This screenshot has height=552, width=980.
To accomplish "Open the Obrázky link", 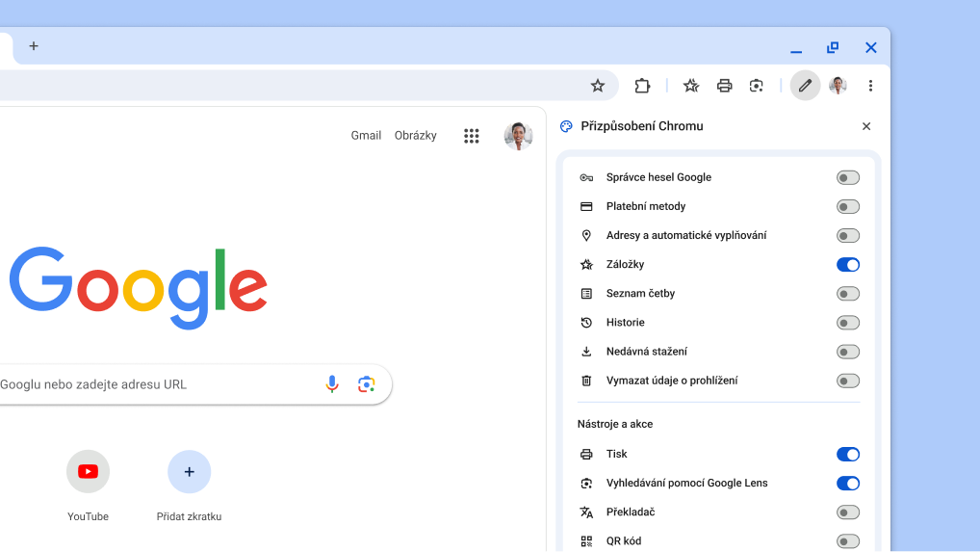I will point(415,136).
